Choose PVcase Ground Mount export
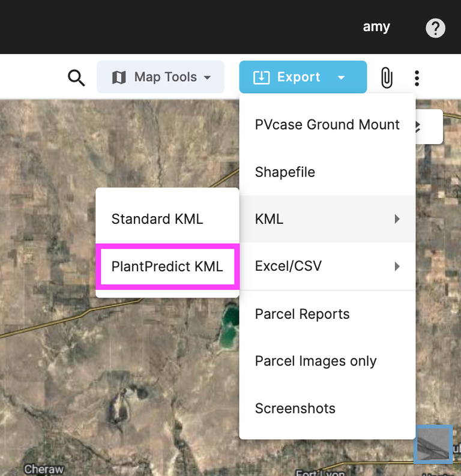 pos(327,124)
